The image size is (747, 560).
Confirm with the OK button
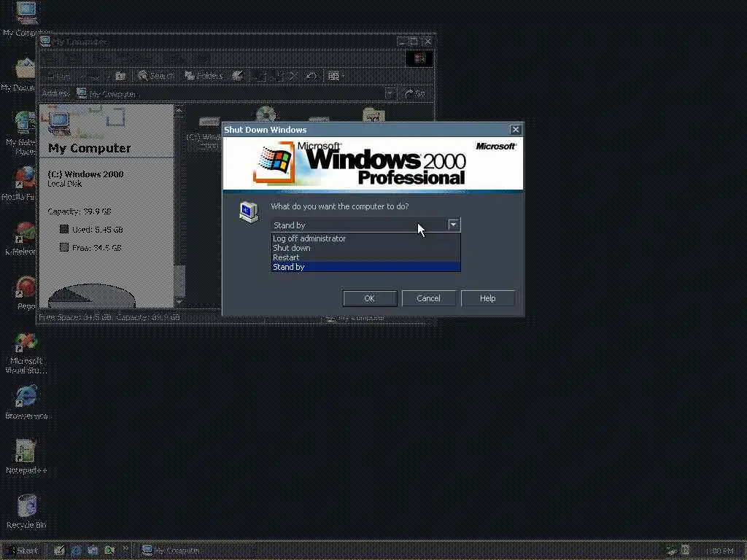coord(370,298)
